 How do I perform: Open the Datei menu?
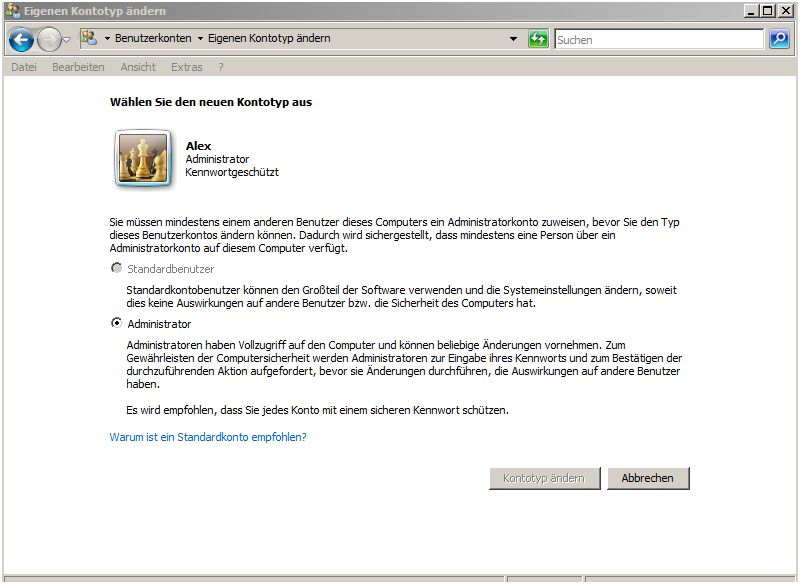point(24,67)
